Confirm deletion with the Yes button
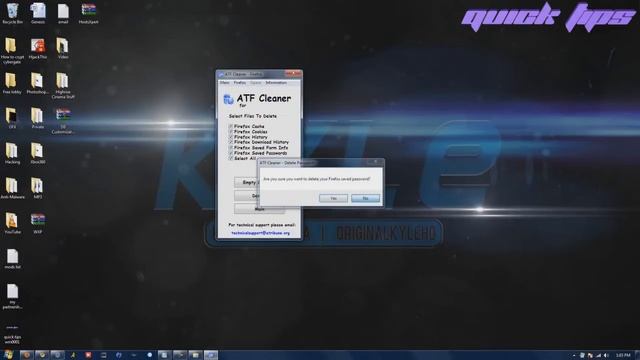 333,198
